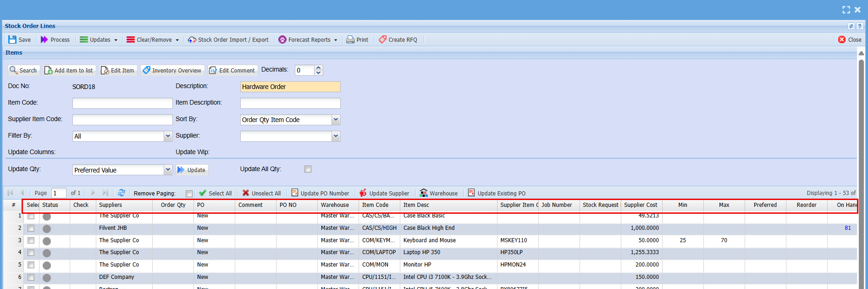The image size is (868, 289).
Task: Open the Filter By dropdown
Action: pyautogui.click(x=168, y=136)
